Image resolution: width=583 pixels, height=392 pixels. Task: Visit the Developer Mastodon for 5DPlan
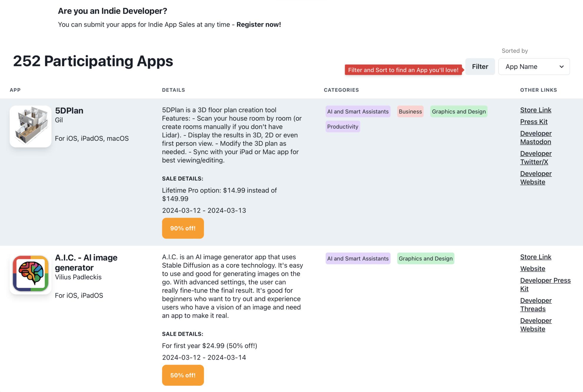click(536, 137)
